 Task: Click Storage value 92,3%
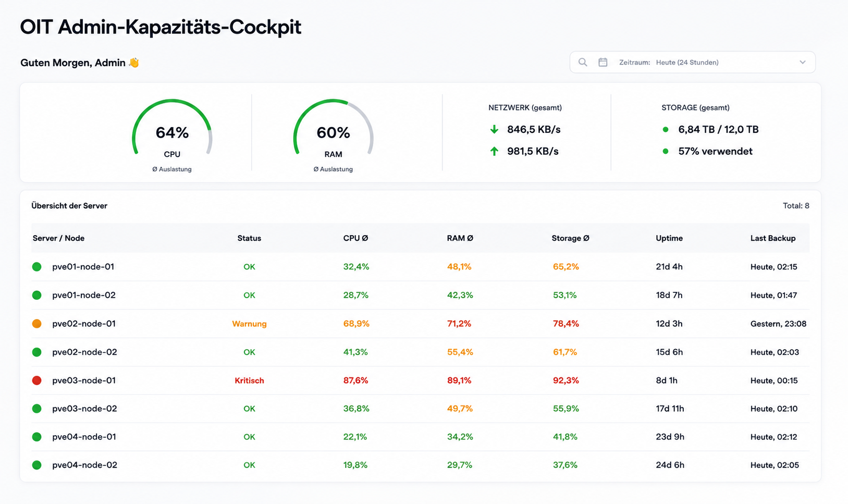click(x=566, y=380)
